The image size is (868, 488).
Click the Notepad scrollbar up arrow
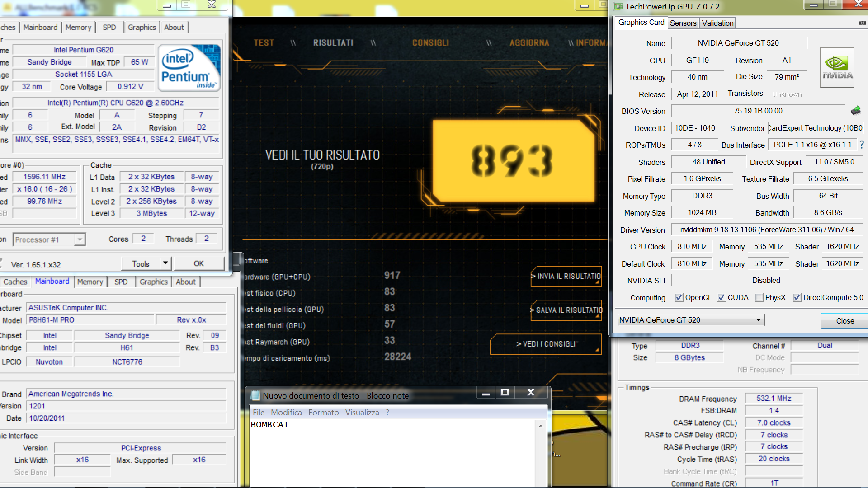coord(541,426)
